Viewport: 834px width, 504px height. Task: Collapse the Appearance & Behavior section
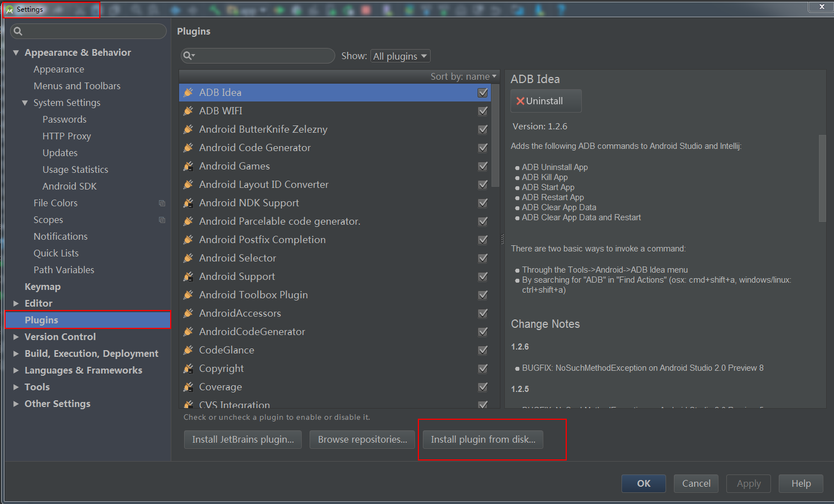point(16,52)
